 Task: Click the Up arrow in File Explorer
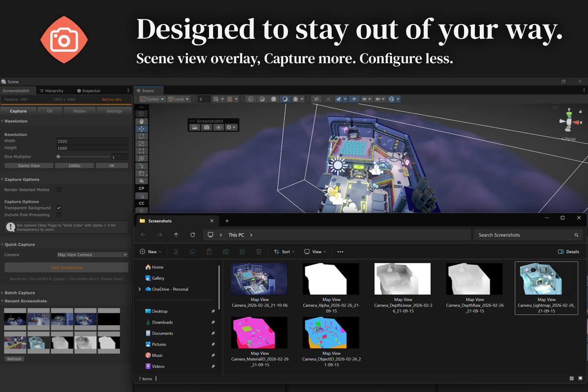click(176, 235)
